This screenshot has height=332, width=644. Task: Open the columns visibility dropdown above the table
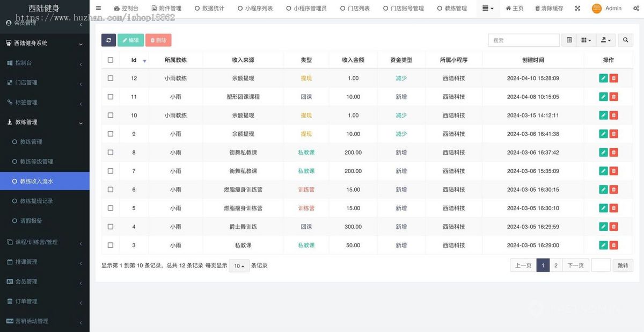tap(586, 40)
